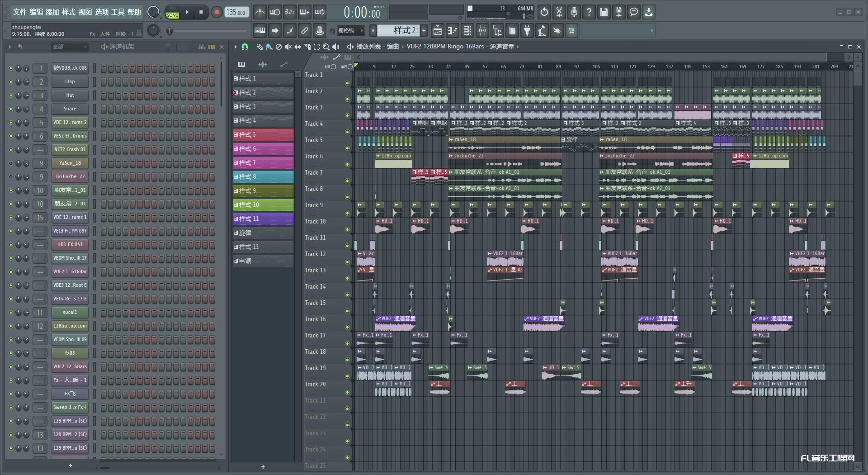Viewport: 868px width, 475px height.
Task: Expand arrow after 通道音量 in playlist title
Action: pos(518,47)
